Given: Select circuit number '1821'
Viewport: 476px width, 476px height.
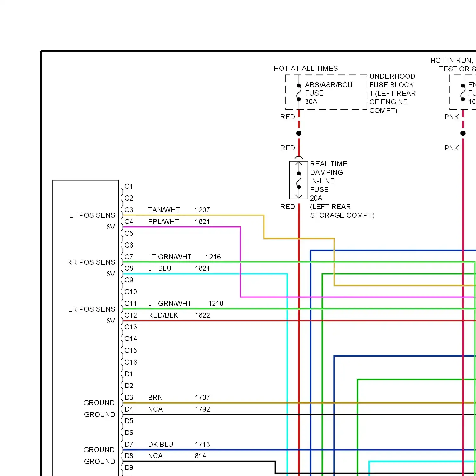Looking at the screenshot, I should pos(202,222).
